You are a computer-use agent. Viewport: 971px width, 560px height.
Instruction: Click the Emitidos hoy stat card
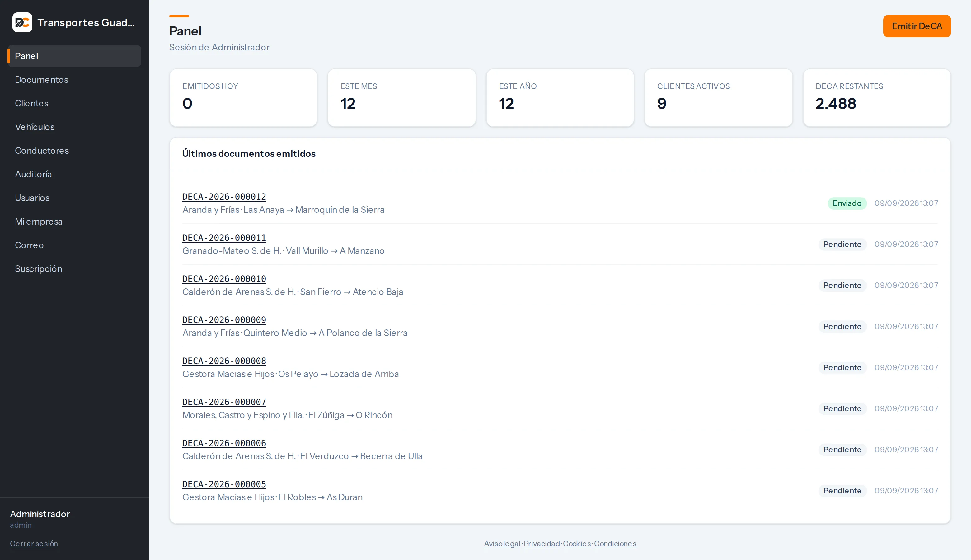click(243, 98)
